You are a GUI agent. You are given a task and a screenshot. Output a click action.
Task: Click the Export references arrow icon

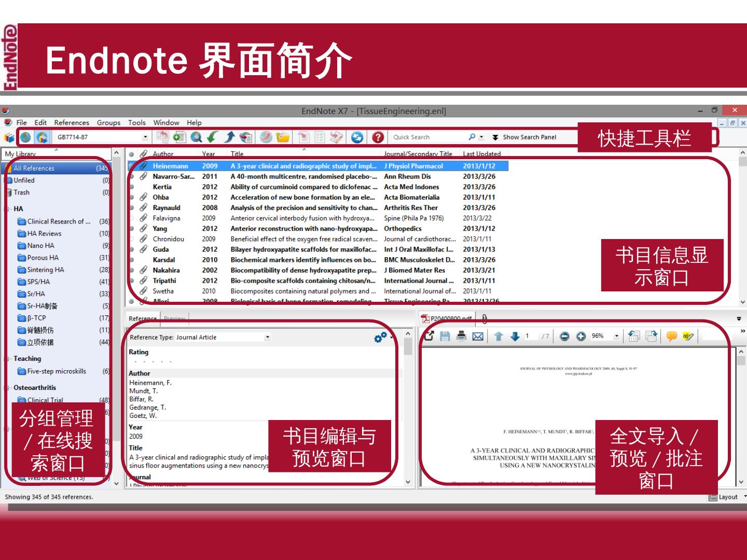[x=229, y=137]
